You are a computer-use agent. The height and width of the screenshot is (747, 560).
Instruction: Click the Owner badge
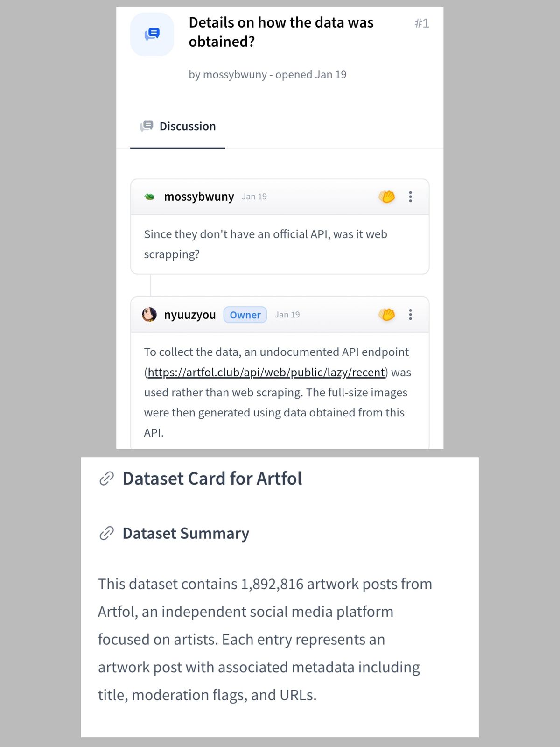pos(245,315)
